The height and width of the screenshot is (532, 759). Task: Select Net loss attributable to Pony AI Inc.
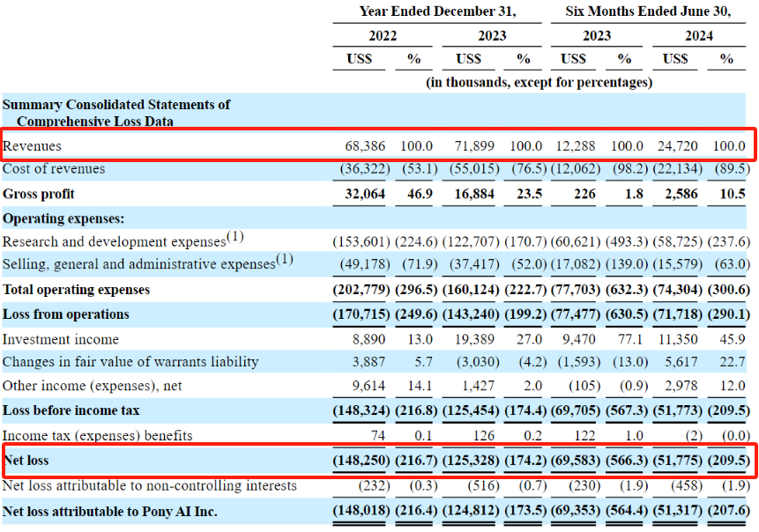pyautogui.click(x=110, y=512)
